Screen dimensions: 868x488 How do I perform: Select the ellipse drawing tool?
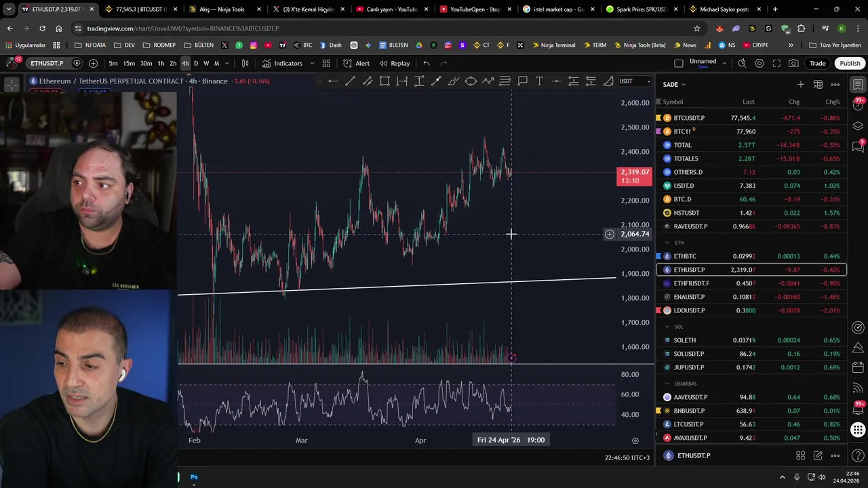pyautogui.click(x=471, y=81)
